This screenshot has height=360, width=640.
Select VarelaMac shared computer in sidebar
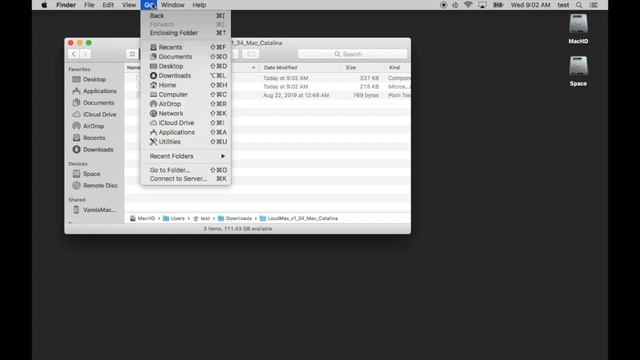pos(95,210)
